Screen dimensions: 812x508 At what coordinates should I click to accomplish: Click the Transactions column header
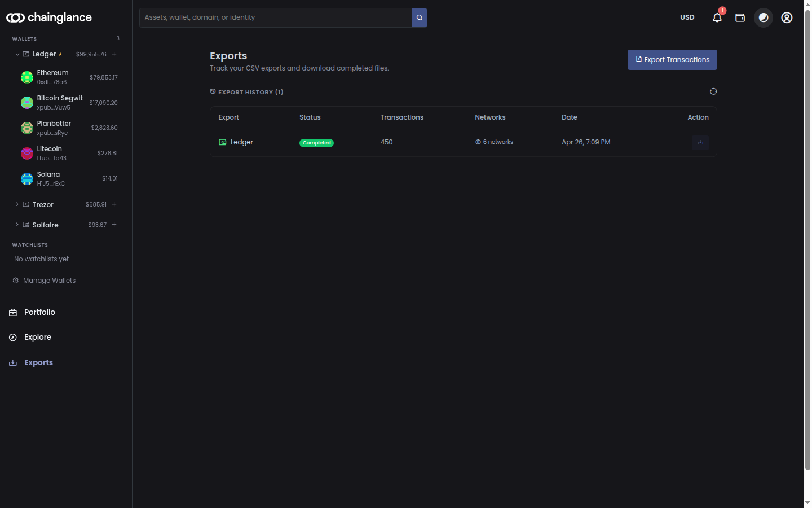402,117
